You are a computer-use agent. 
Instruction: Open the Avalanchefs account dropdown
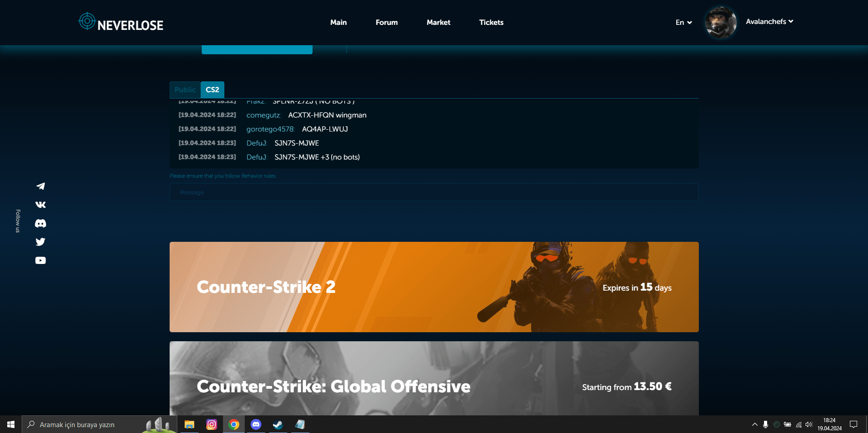769,22
